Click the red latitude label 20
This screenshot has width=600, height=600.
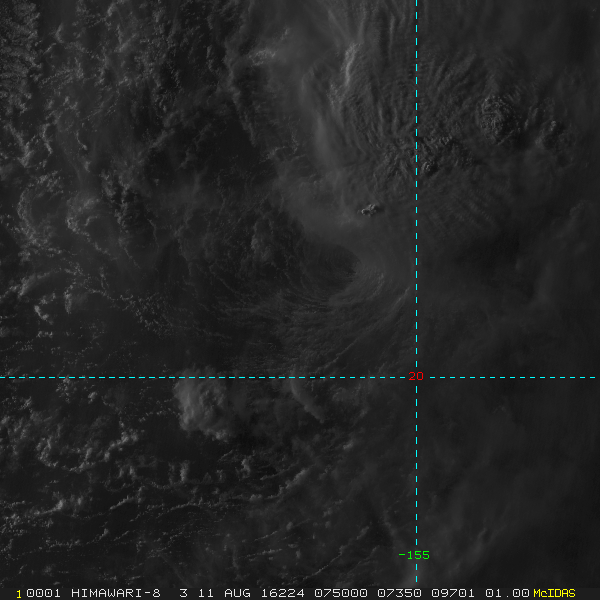(416, 376)
